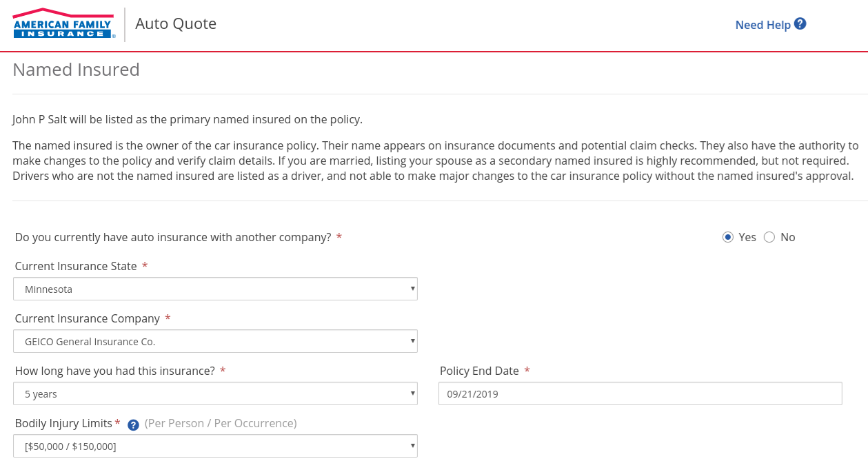The width and height of the screenshot is (868, 472).
Task: Click the "No" label text
Action: [788, 237]
